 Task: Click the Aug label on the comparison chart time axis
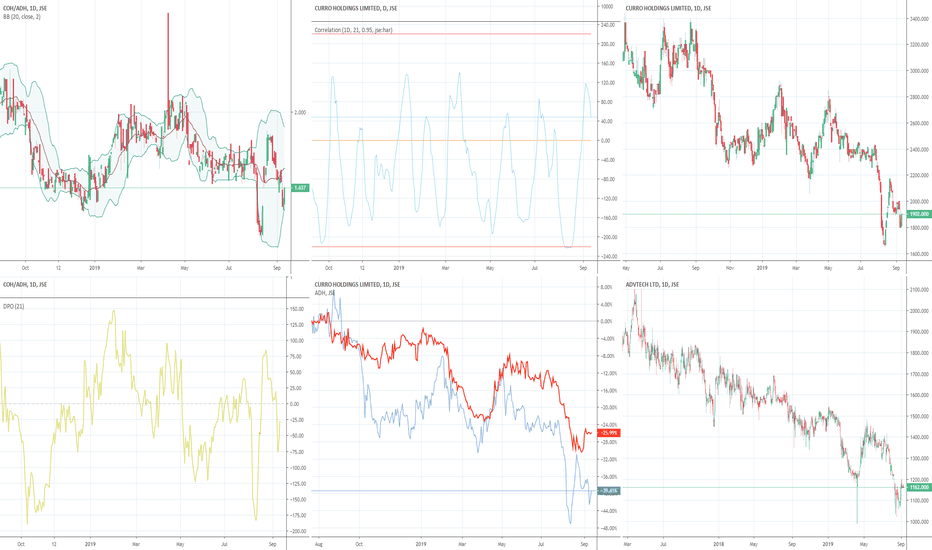[x=319, y=544]
